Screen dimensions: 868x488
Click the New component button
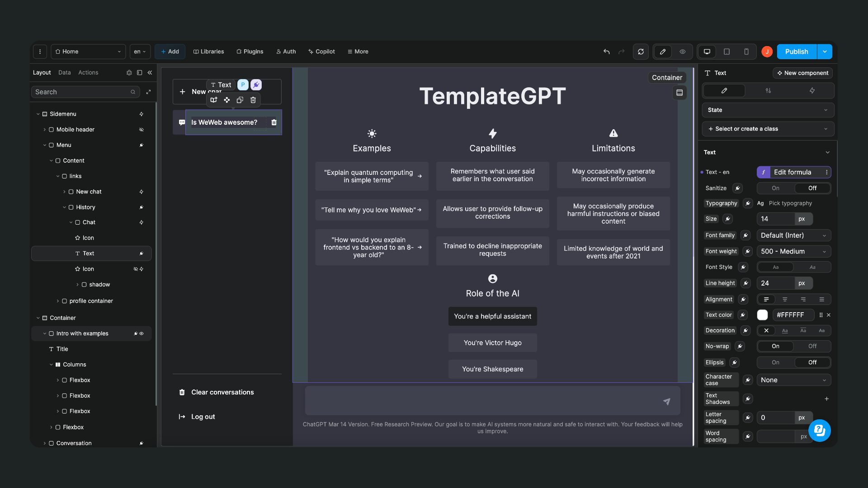[x=802, y=73]
